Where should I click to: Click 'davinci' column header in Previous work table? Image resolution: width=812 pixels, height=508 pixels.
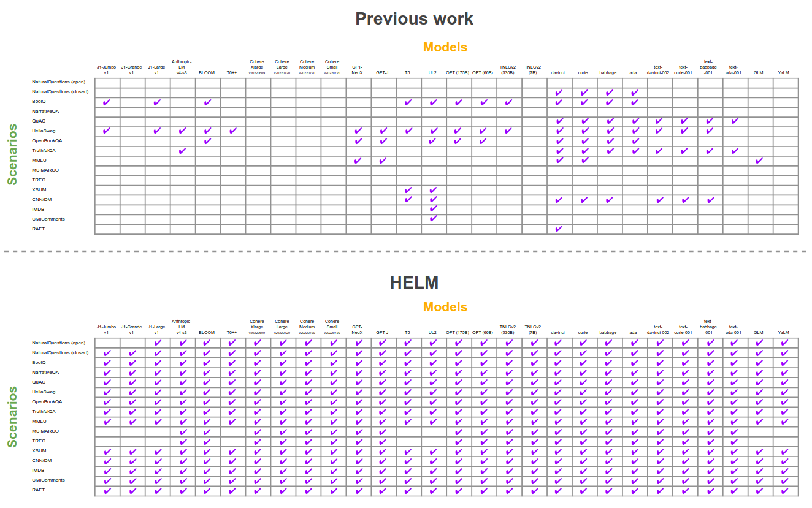(557, 73)
